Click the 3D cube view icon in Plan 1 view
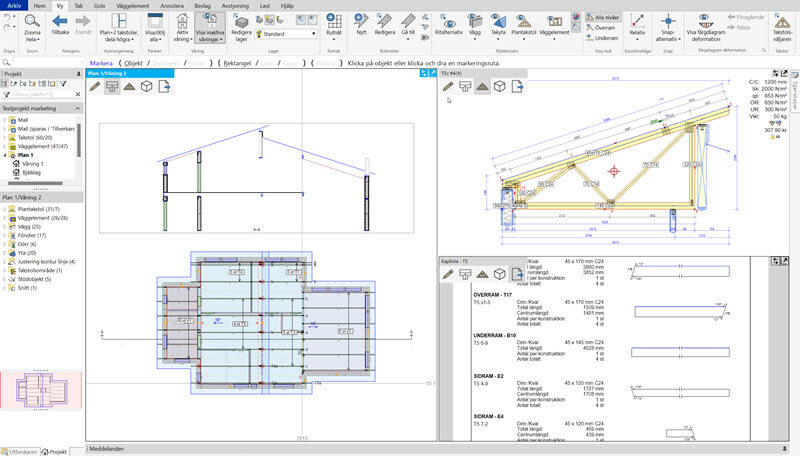Screen dimensions: 800x456 (145, 87)
